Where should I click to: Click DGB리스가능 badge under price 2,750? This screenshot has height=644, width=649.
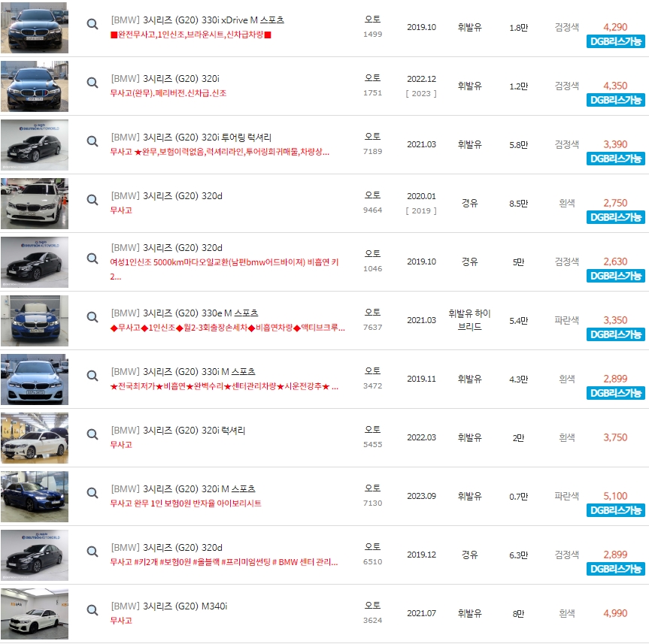pos(615,217)
